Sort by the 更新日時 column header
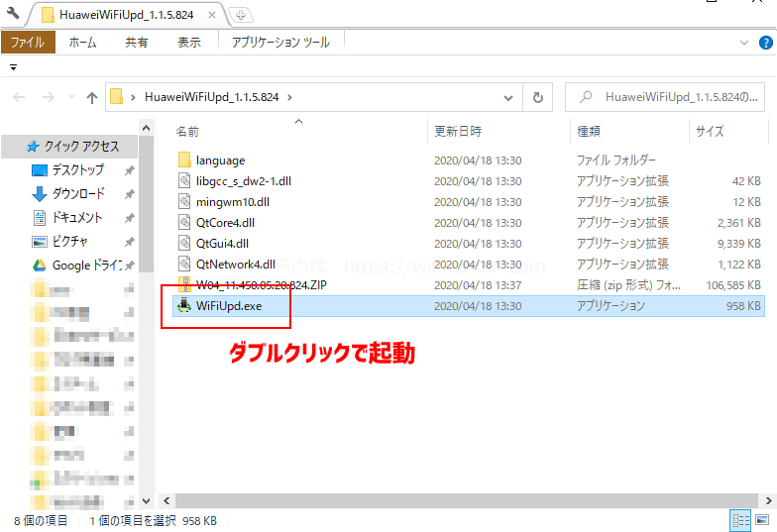This screenshot has height=532, width=777. 458,131
